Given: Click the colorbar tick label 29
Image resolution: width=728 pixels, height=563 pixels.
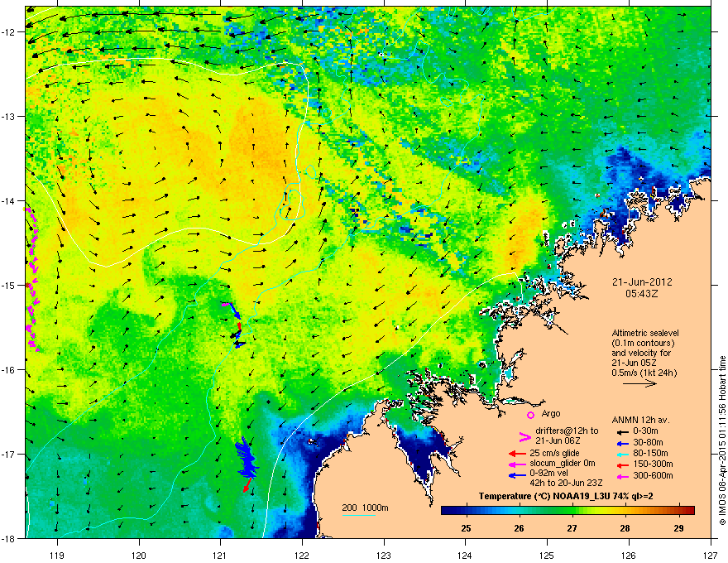Looking at the screenshot, I should coord(678,528).
